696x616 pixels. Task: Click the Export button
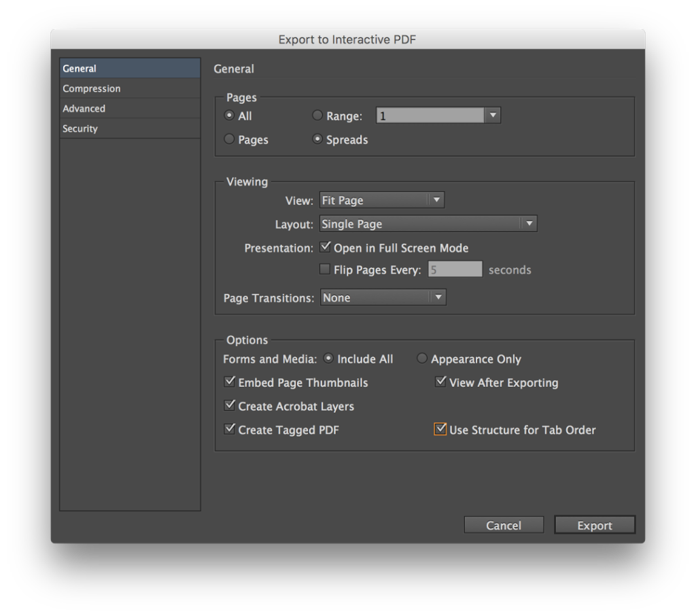pyautogui.click(x=594, y=524)
